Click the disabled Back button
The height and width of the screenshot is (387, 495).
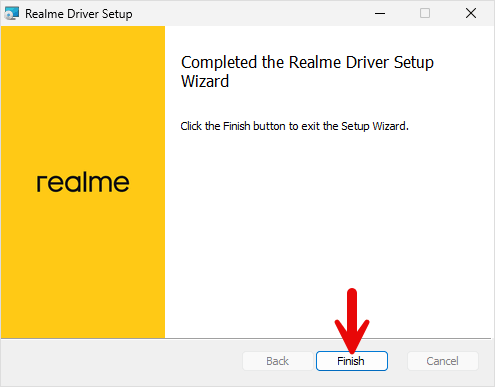coord(278,361)
